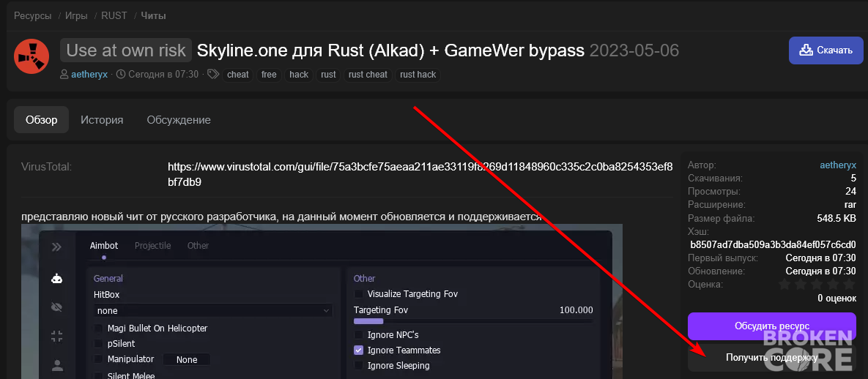Open the Projectile tab in cheat menu
The height and width of the screenshot is (379, 868).
153,246
